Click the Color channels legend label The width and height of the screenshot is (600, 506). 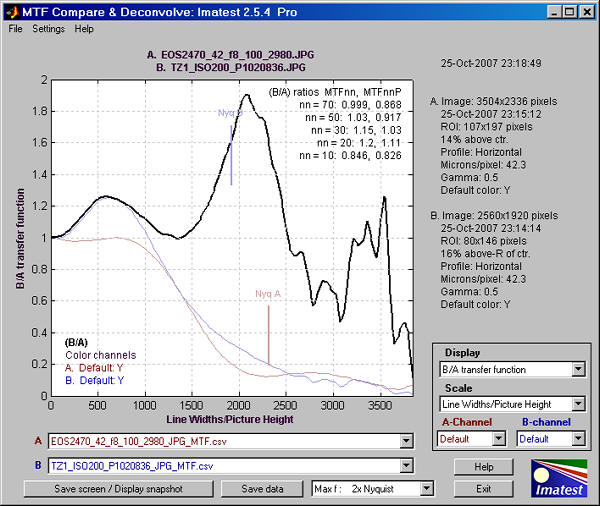[x=101, y=355]
